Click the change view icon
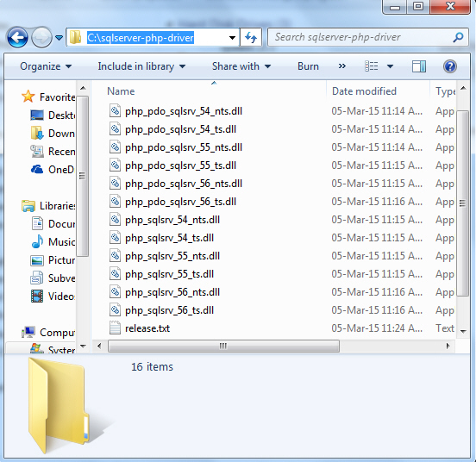 (x=372, y=66)
